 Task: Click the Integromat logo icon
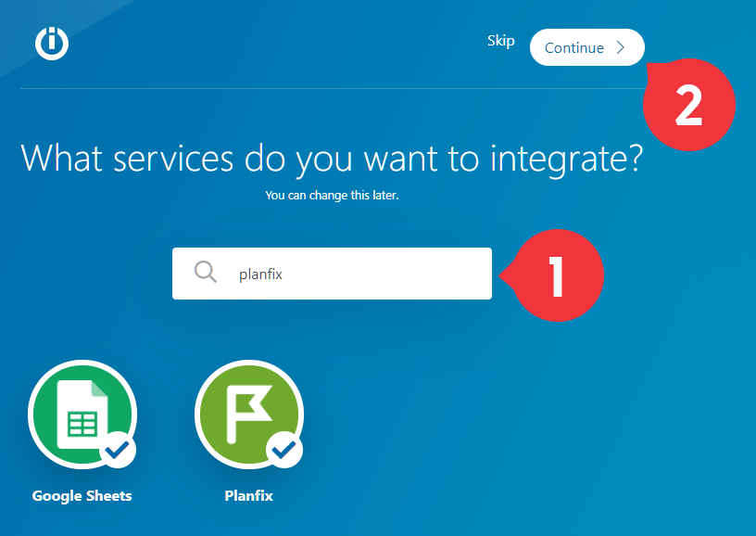[52, 44]
